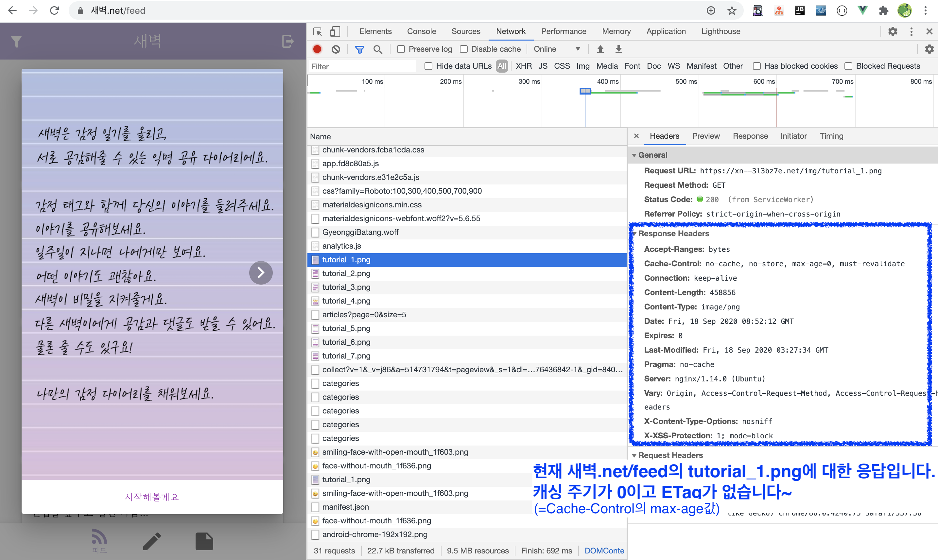The width and height of the screenshot is (938, 560).
Task: Import a HAR file
Action: (x=600, y=49)
